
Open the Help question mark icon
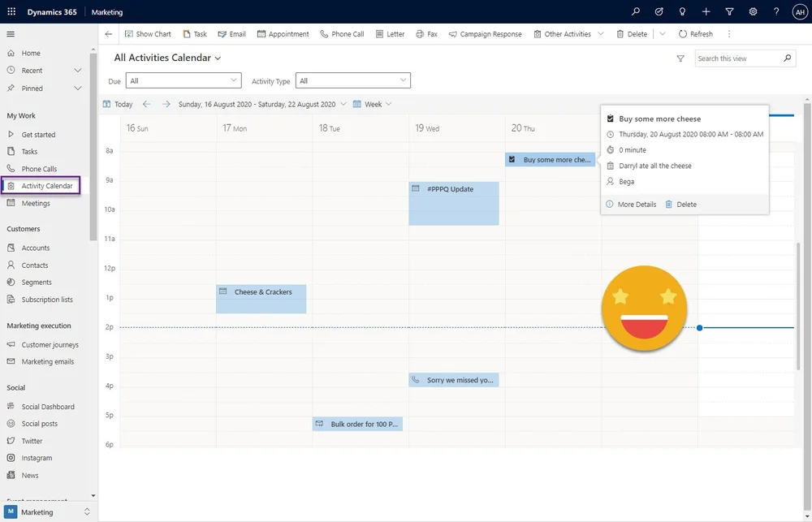[775, 11]
